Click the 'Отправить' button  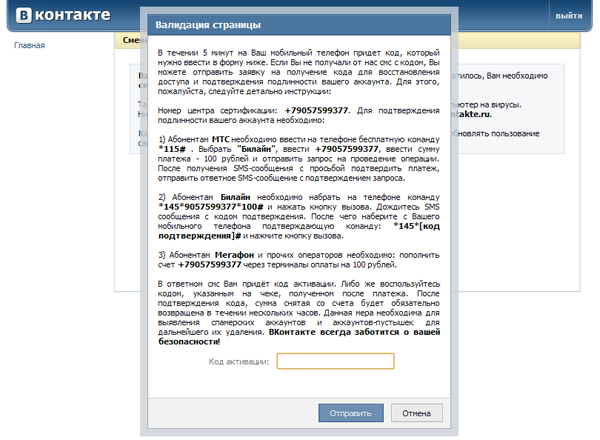351,413
